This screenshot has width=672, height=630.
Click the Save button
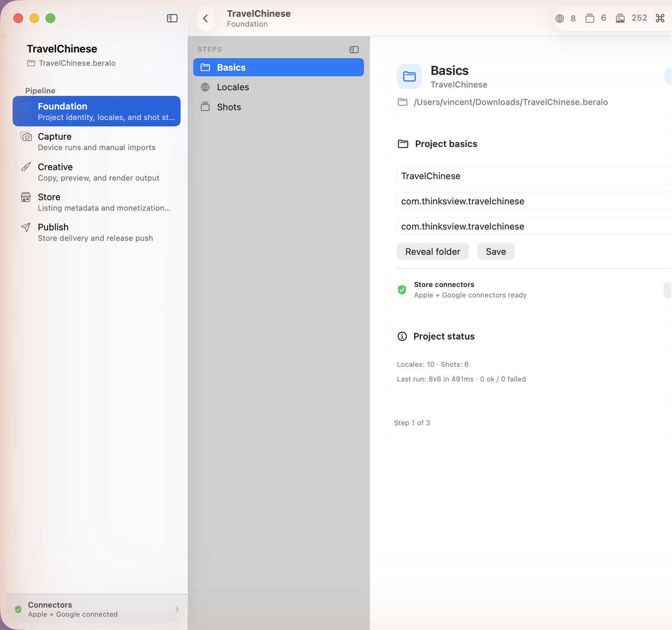click(x=496, y=252)
